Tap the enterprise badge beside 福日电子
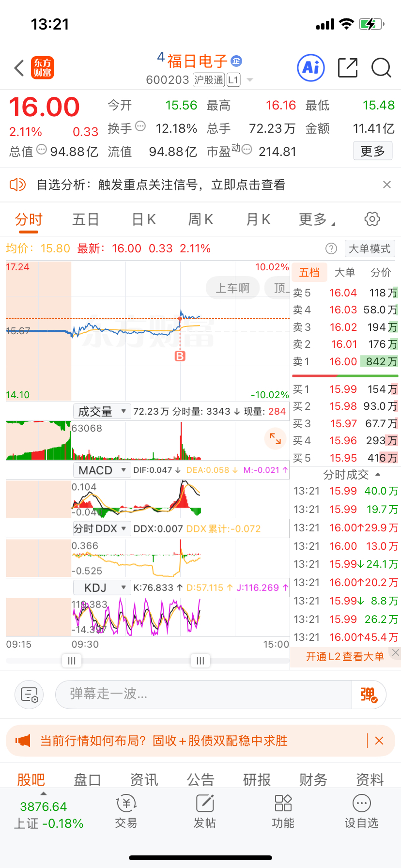This screenshot has height=868, width=401. [x=236, y=61]
